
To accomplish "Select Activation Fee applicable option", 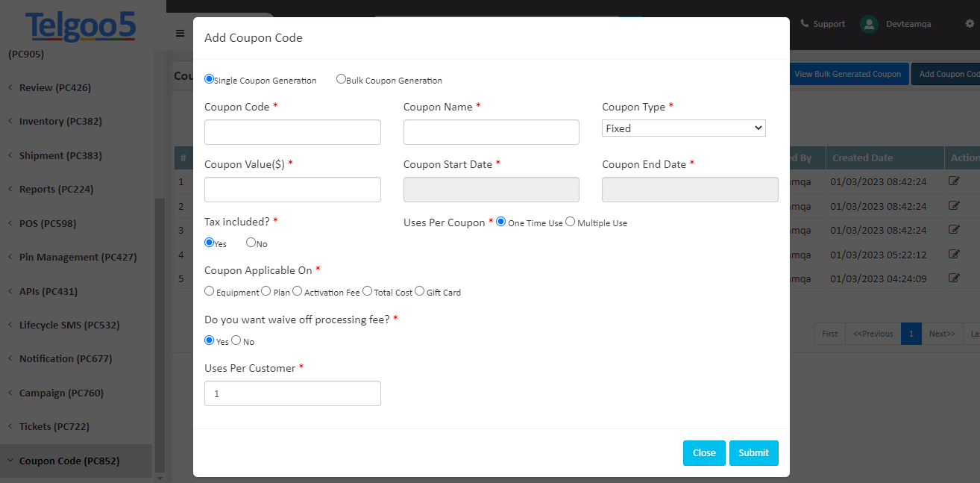I will coord(298,291).
